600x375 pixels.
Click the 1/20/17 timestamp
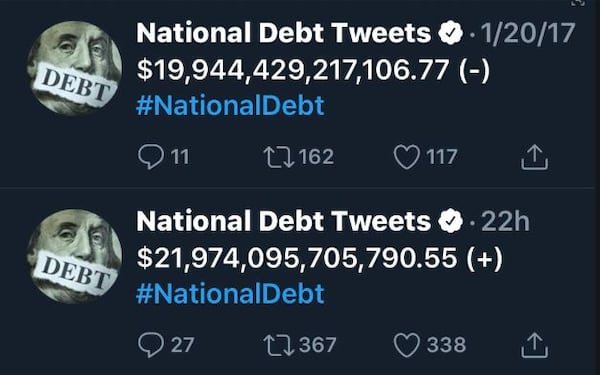[528, 33]
